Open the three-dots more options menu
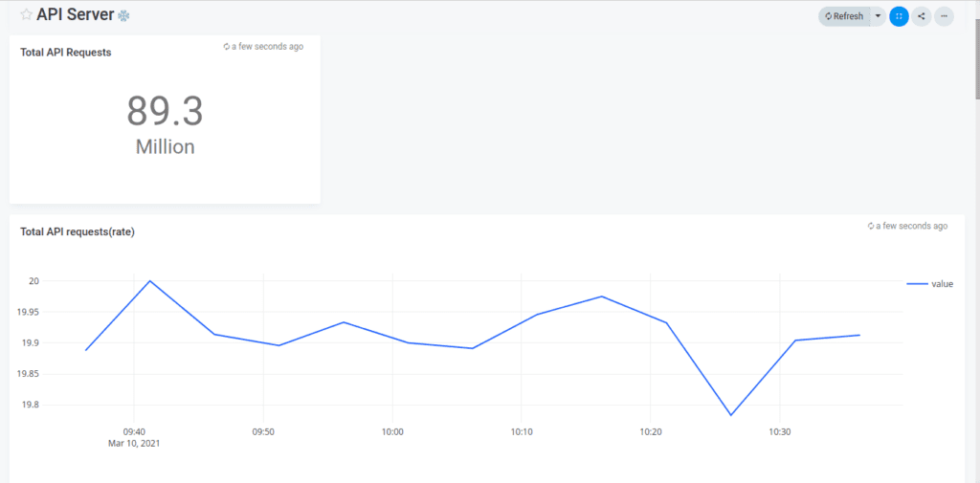 944,16
